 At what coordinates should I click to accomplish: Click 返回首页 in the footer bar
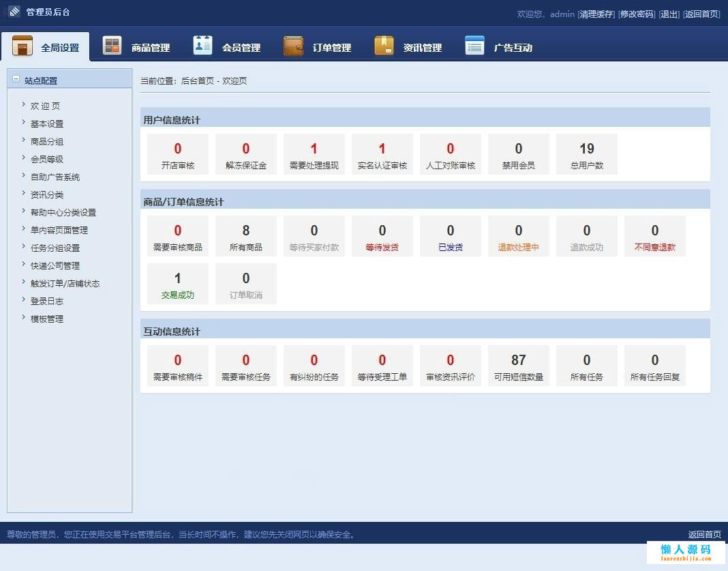click(704, 534)
